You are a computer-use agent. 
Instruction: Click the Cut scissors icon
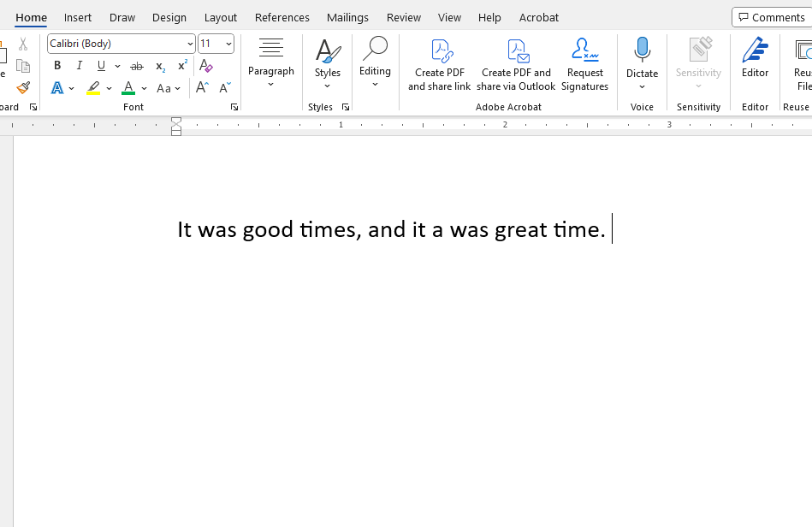[23, 44]
